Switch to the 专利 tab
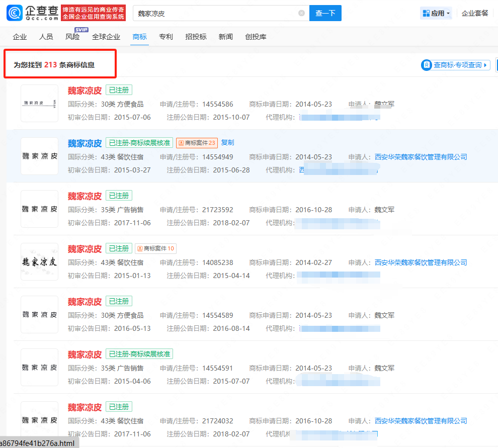The height and width of the screenshot is (448, 498). pos(165,37)
